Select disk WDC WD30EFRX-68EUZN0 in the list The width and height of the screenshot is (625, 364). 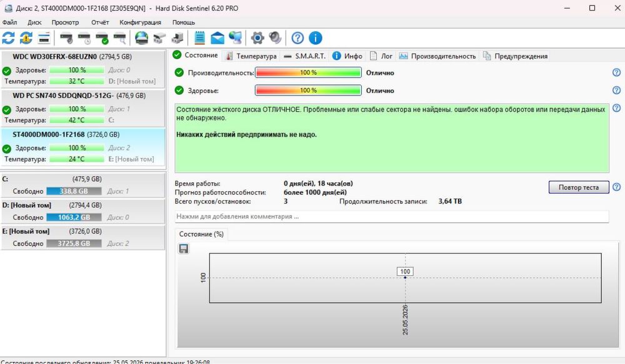[x=83, y=69]
